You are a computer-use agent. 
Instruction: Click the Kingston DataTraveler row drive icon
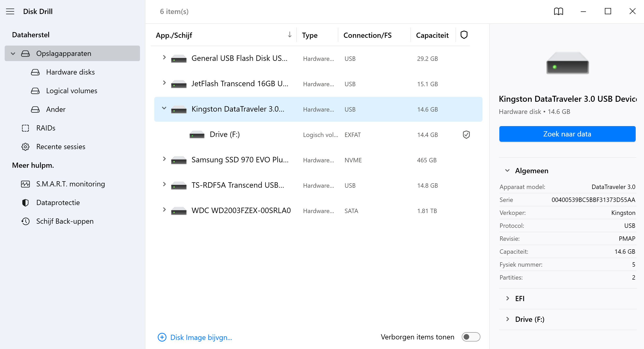coord(179,110)
